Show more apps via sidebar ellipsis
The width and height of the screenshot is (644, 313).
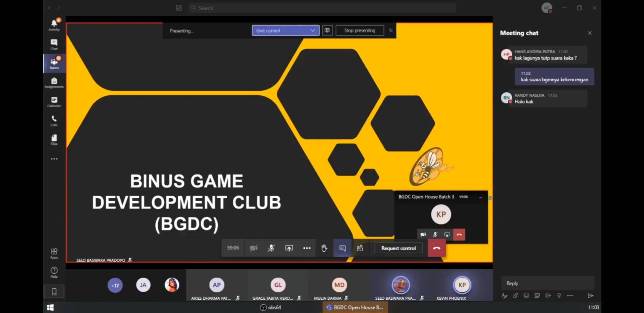tap(54, 159)
